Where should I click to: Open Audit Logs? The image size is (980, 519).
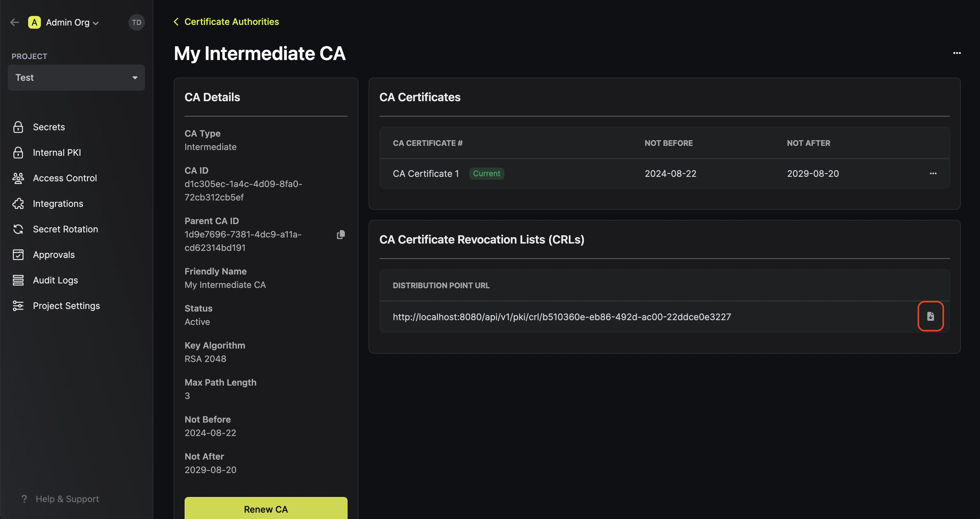point(55,280)
